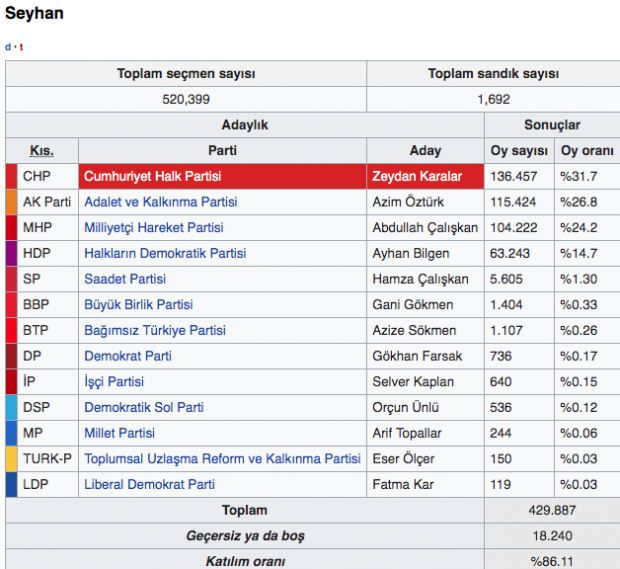Open Büyük Birlik Partisi link
Screen dimensions: 620x569
tap(138, 305)
